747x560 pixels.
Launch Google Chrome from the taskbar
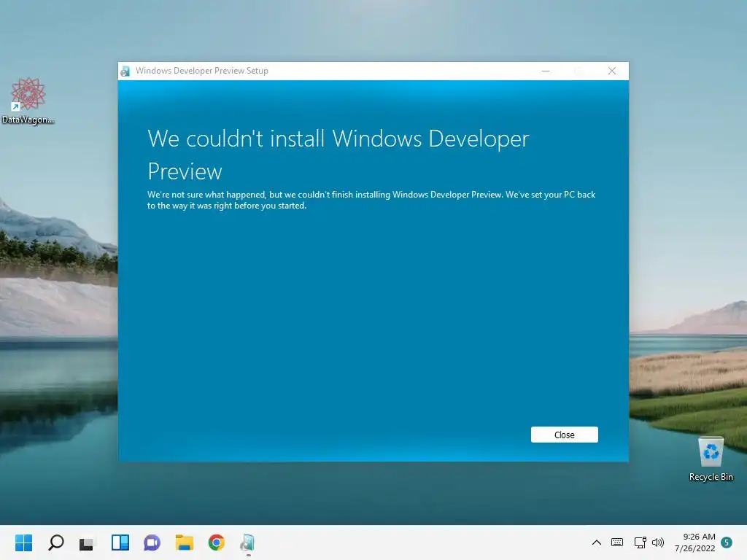216,542
